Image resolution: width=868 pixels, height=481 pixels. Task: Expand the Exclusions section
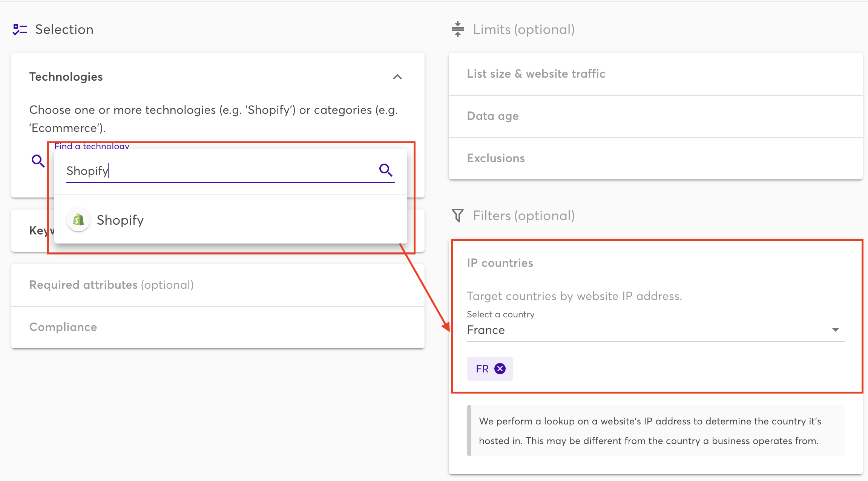(655, 158)
